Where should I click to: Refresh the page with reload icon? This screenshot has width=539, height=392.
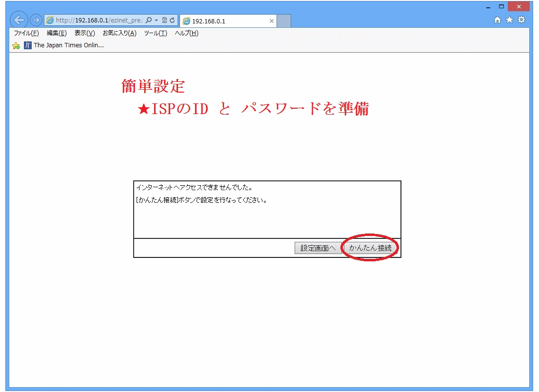172,20
